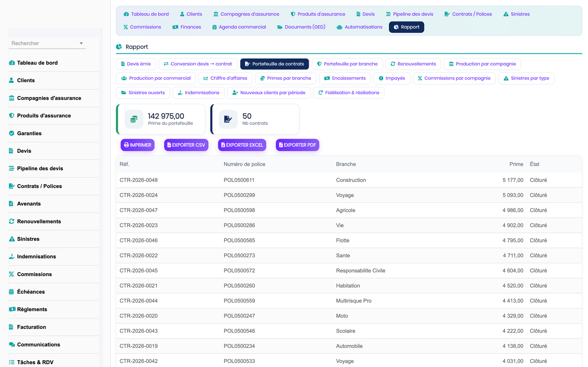Click the Produits d'assurance shield icon in sidebar
The height and width of the screenshot is (367, 588).
pyautogui.click(x=12, y=116)
